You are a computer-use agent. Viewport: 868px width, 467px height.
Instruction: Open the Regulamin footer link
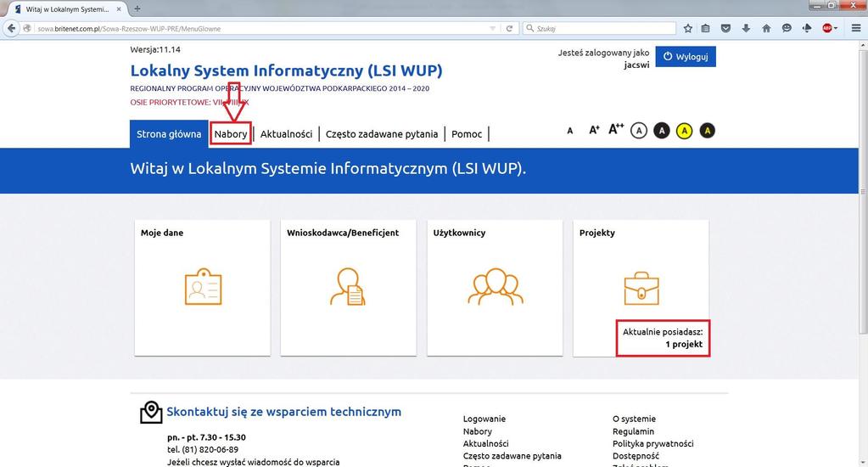[633, 431]
